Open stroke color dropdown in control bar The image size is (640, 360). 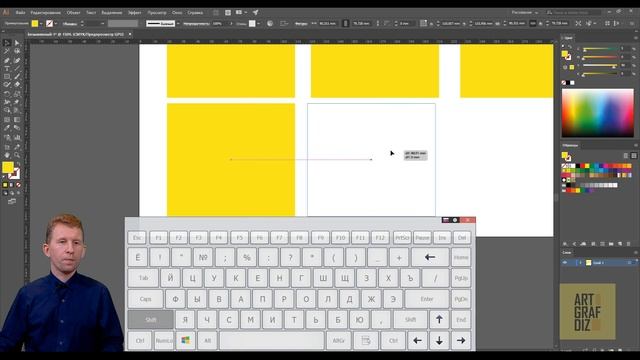(x=56, y=24)
